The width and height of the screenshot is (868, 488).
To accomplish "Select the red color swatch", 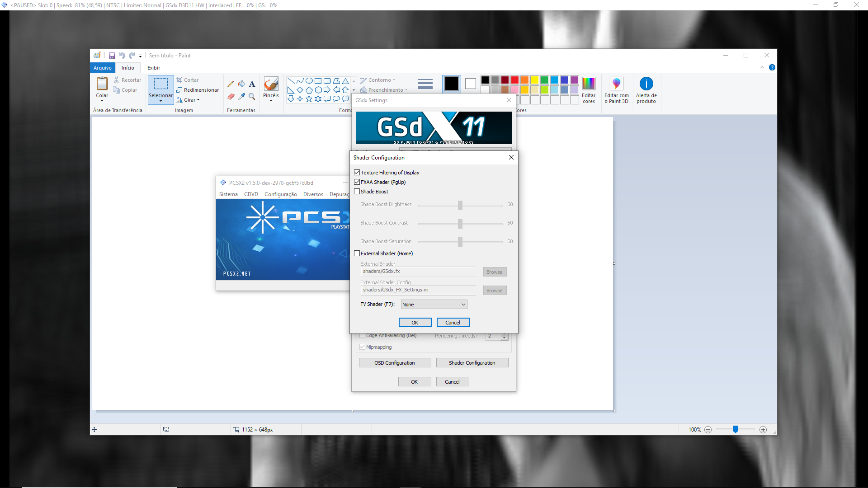I will 514,80.
